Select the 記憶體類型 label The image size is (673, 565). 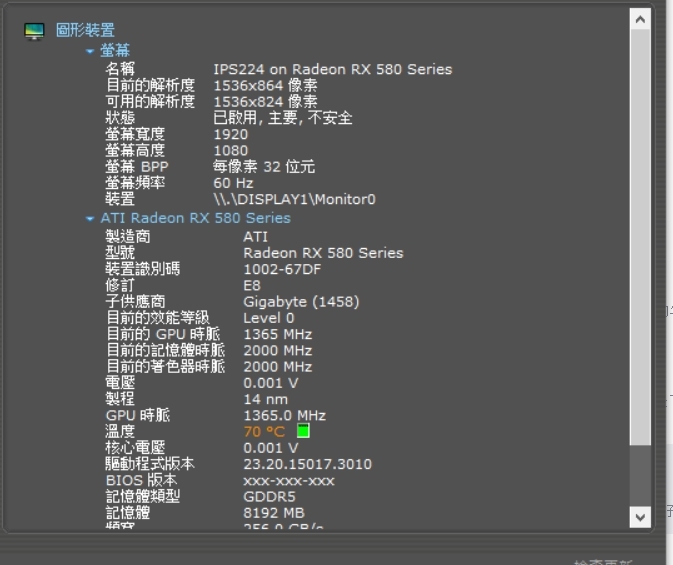click(143, 497)
